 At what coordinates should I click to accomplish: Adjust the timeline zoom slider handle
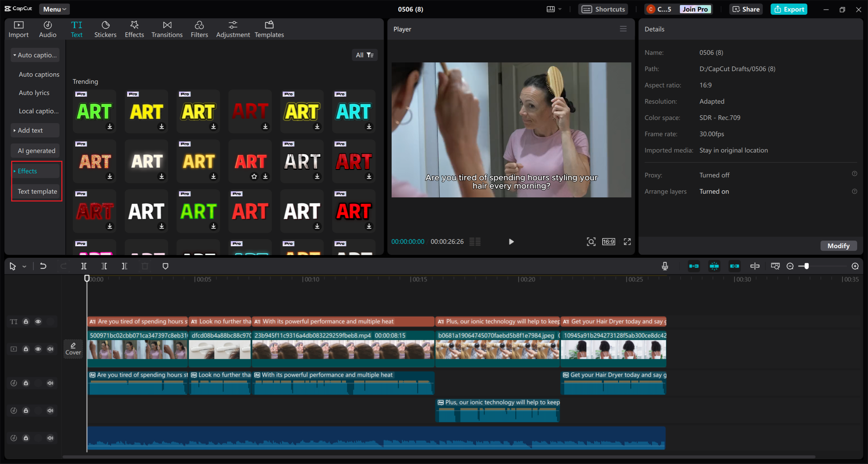807,266
